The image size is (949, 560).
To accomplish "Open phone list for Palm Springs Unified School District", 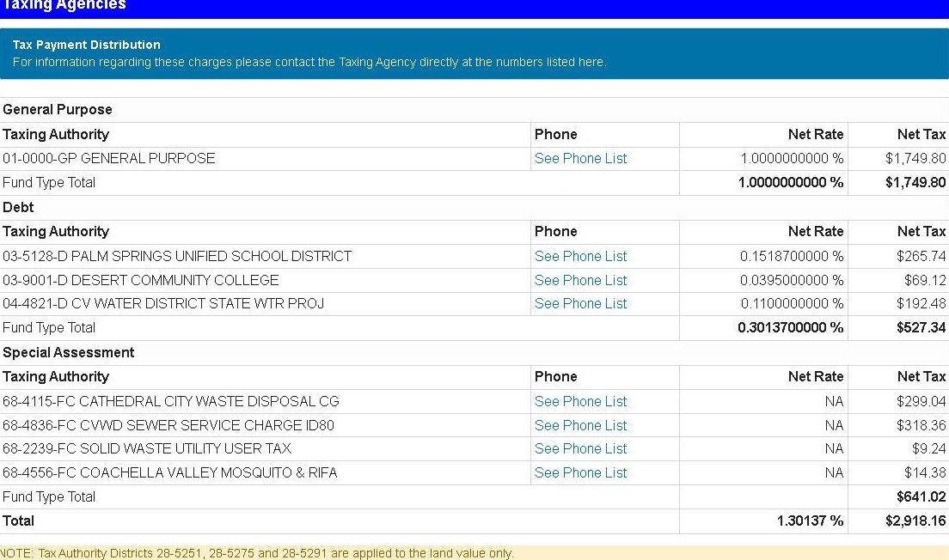I will click(580, 256).
